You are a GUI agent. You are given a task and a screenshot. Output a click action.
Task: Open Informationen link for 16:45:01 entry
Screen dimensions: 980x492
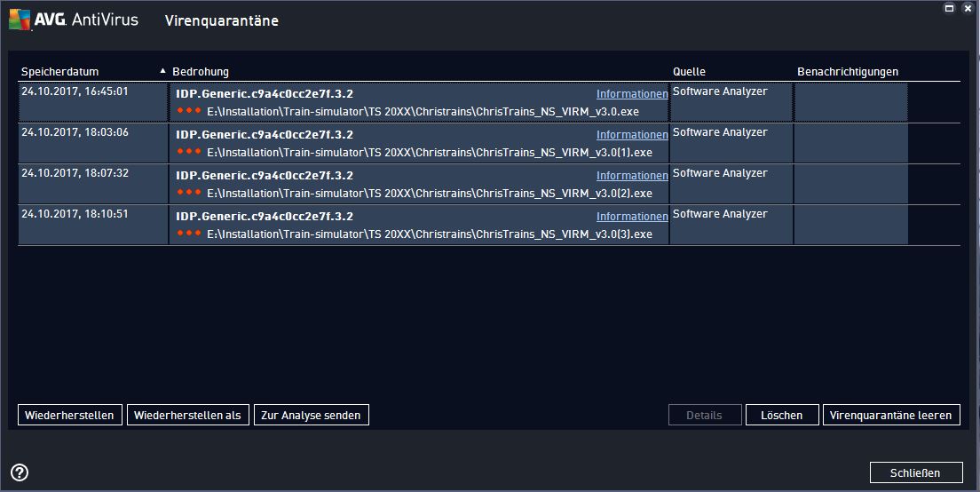click(x=632, y=94)
